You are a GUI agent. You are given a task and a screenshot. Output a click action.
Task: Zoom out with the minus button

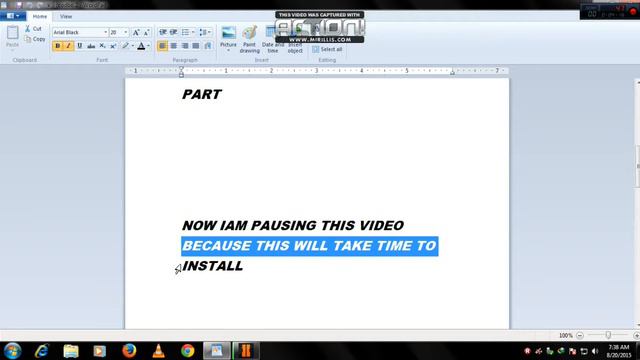(x=580, y=335)
